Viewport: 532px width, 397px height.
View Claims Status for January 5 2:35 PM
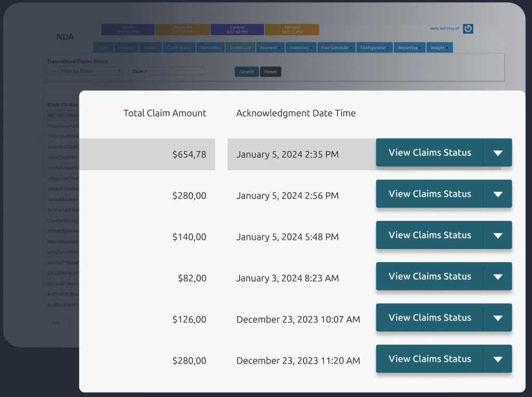(x=429, y=153)
